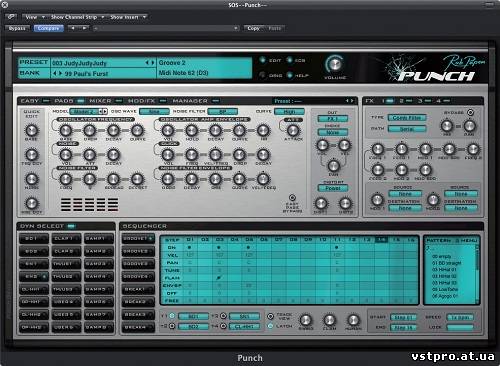
Task: Switch to the MANAGER tab
Action: tap(195, 101)
